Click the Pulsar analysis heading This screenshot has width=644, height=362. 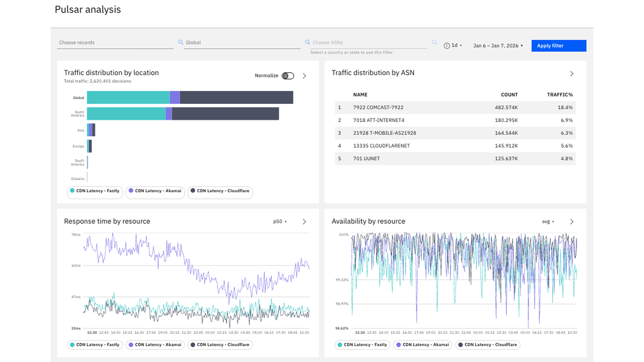(88, 10)
